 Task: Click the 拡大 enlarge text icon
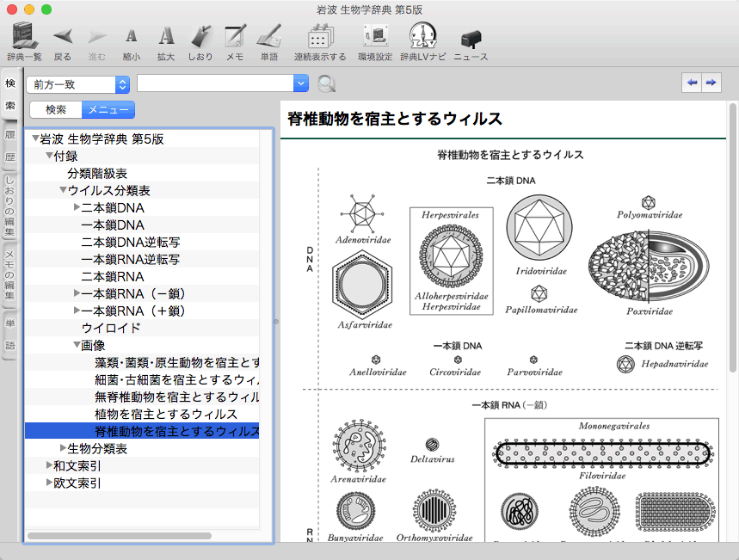(166, 37)
